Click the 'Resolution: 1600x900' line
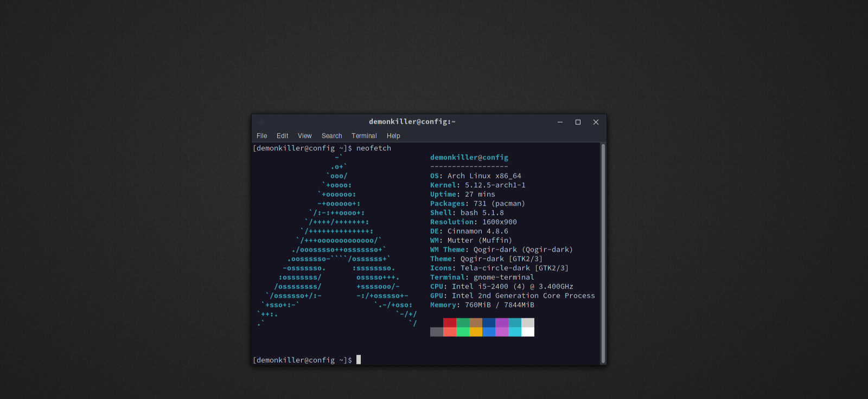The height and width of the screenshot is (399, 868). (x=474, y=222)
